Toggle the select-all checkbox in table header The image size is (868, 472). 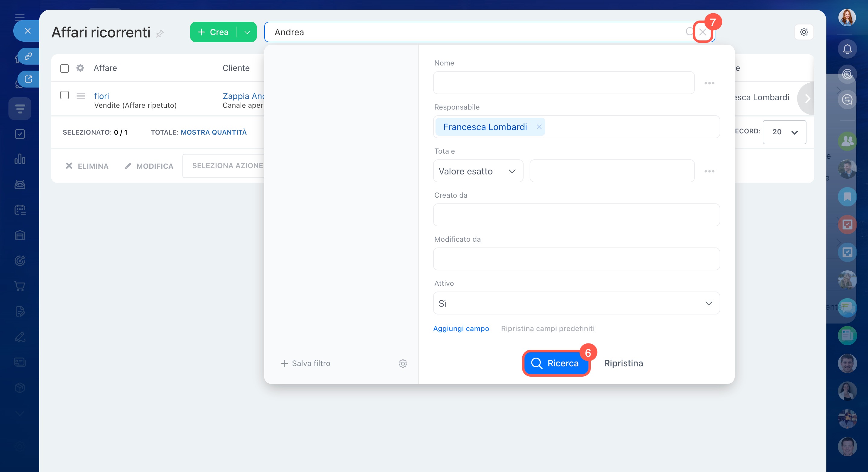click(x=64, y=69)
